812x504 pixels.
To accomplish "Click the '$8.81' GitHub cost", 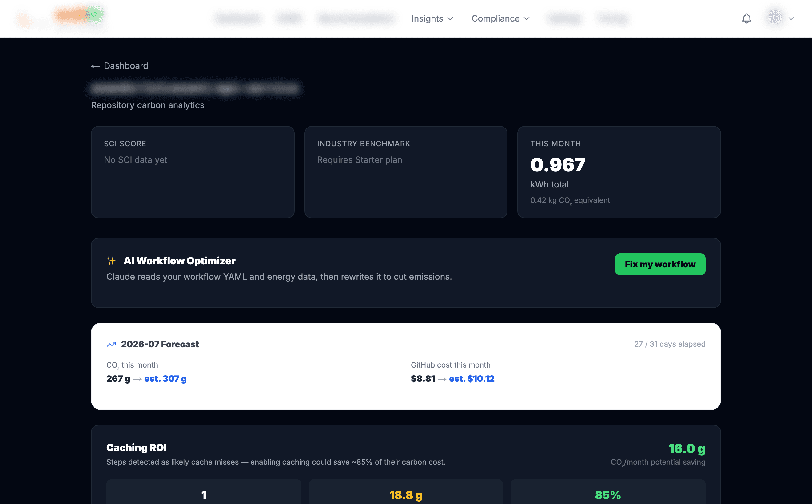I will click(423, 379).
